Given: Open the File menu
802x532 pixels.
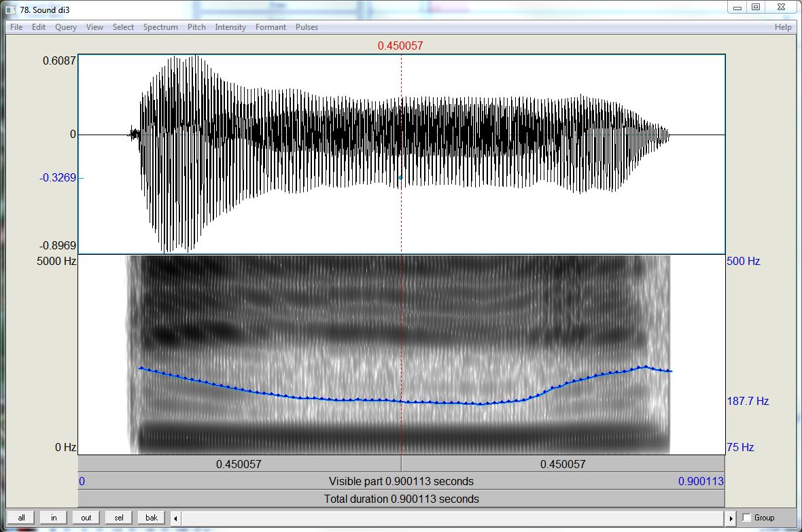Looking at the screenshot, I should point(16,27).
